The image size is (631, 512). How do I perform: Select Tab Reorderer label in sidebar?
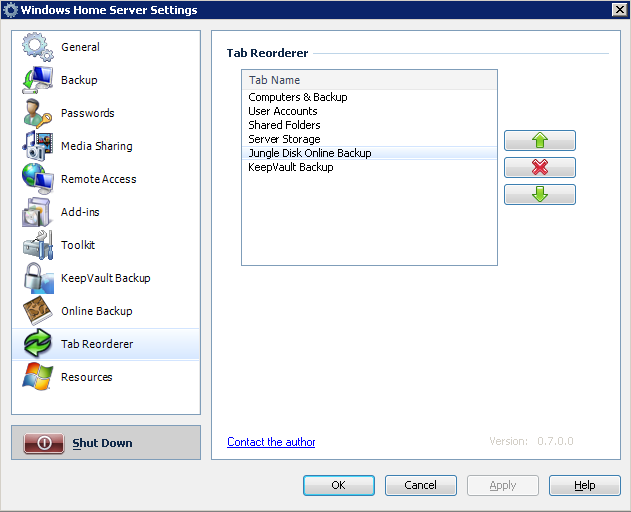[x=97, y=344]
